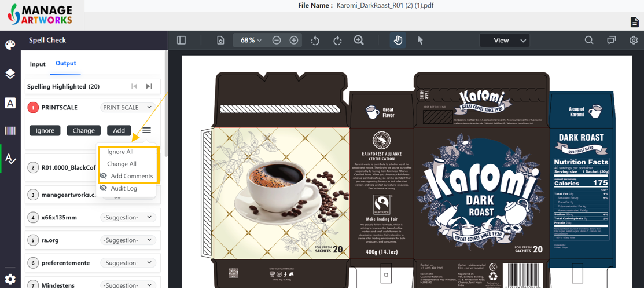Open sidebar settings gear at bottom
Image resolution: width=644 pixels, height=293 pixels.
pos(10,280)
